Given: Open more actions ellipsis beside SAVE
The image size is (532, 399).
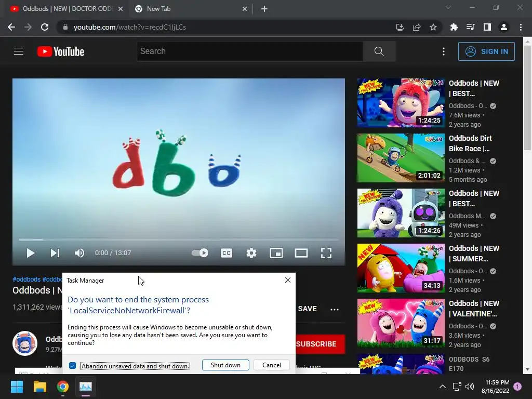Looking at the screenshot, I should click(x=335, y=310).
